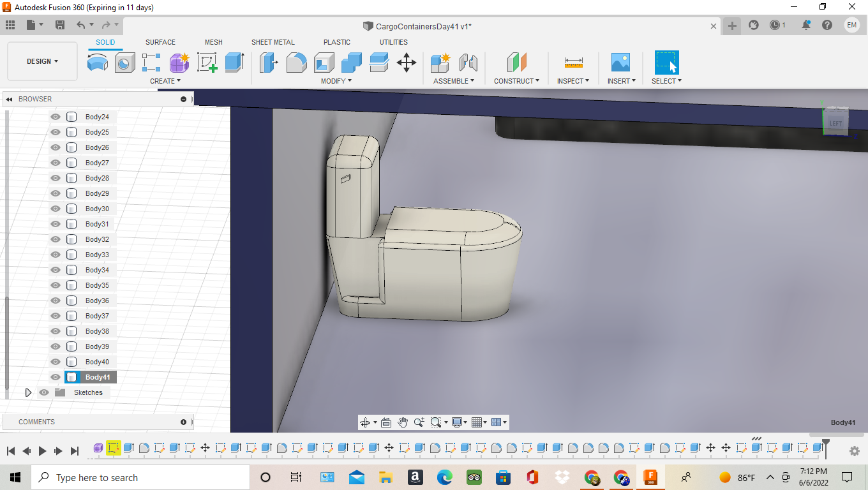This screenshot has width=868, height=490.
Task: Click the Assemble New Component icon
Action: coord(440,63)
